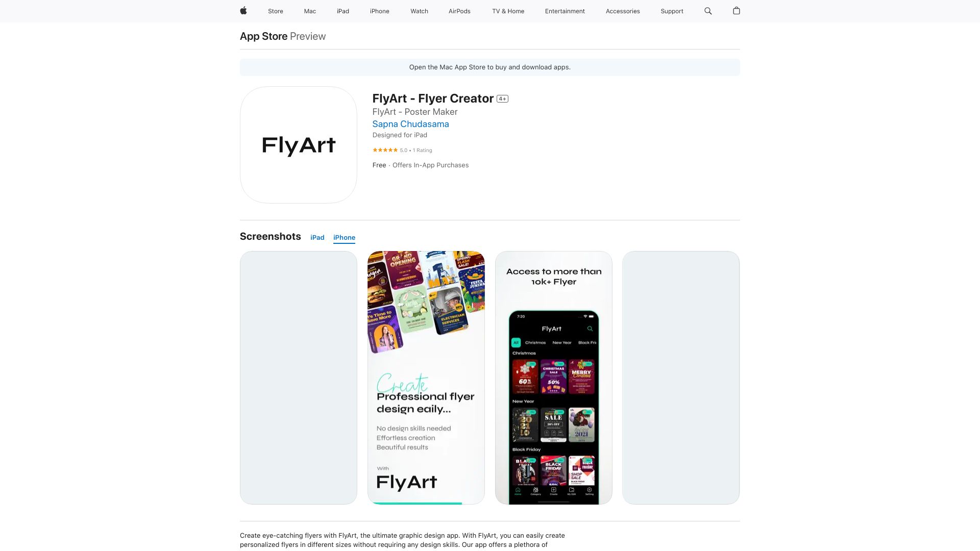This screenshot has height=551, width=980.
Task: Click the five-star rating icons
Action: pos(385,150)
